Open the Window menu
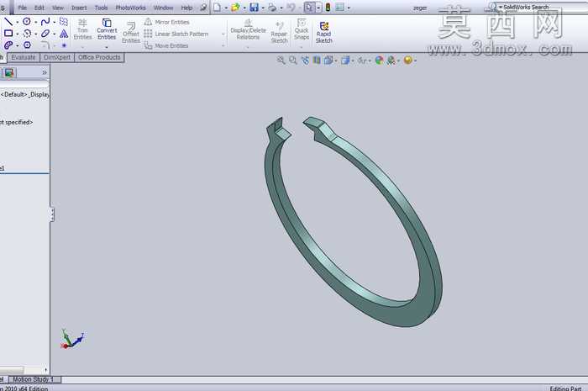This screenshot has height=391, width=588. point(164,8)
